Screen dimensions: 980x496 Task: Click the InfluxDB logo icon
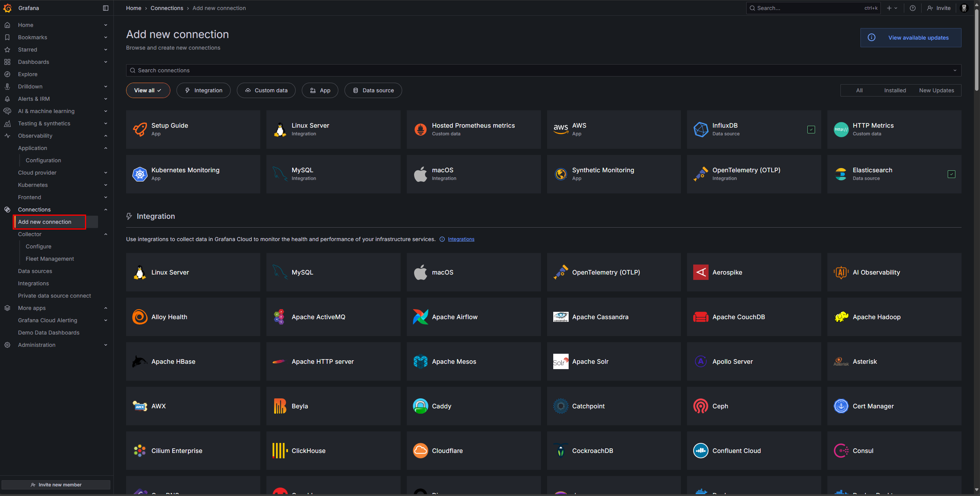pyautogui.click(x=701, y=130)
